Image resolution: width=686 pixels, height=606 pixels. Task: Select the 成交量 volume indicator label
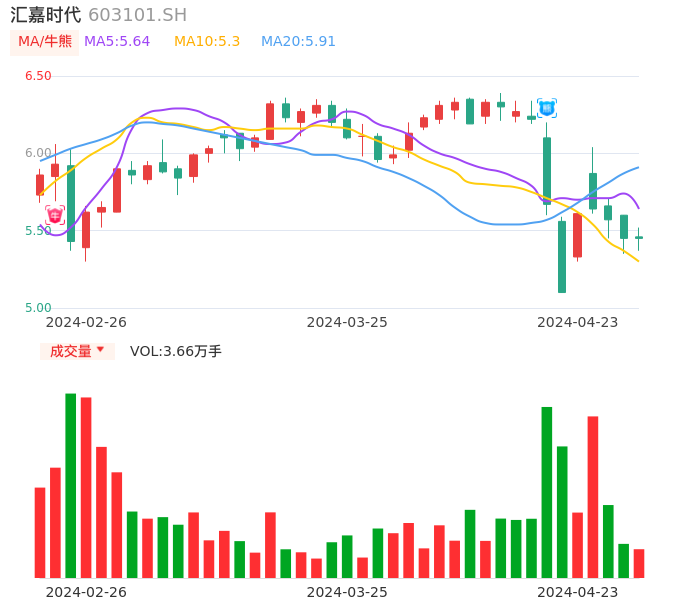[71, 351]
